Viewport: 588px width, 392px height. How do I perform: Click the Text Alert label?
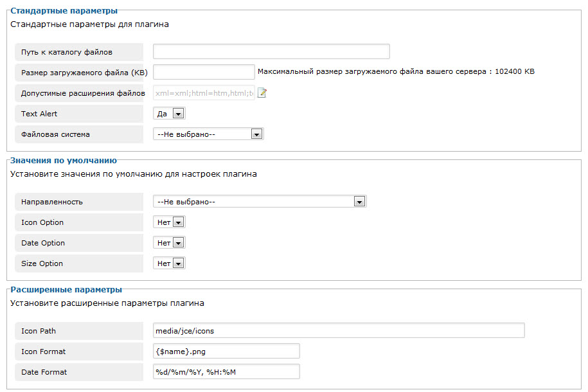pos(39,114)
